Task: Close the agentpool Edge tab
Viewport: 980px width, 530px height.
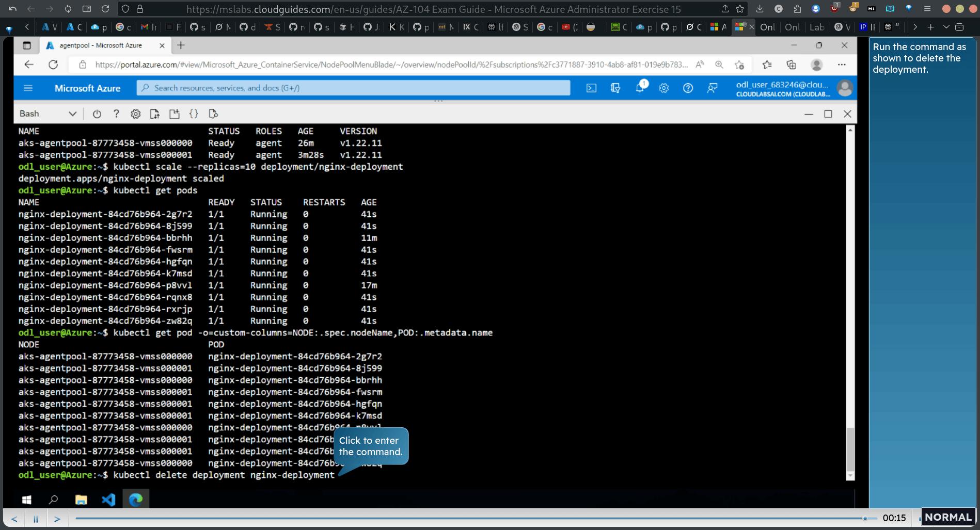Action: coord(162,45)
